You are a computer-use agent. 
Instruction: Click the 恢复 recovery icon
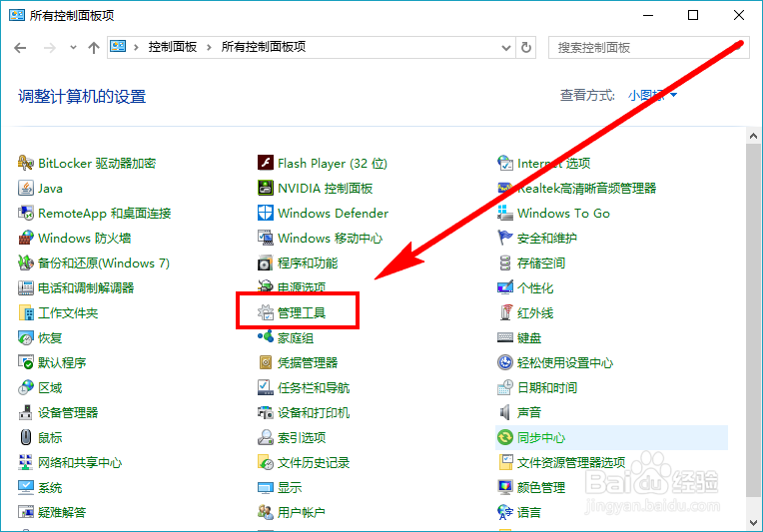pos(25,337)
